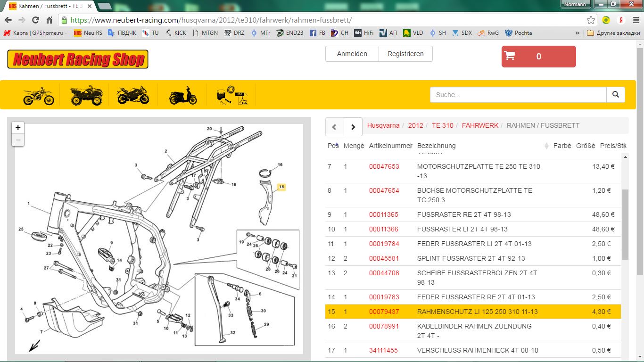Open the KICK bookmark
This screenshot has height=362, width=644.
click(x=176, y=33)
